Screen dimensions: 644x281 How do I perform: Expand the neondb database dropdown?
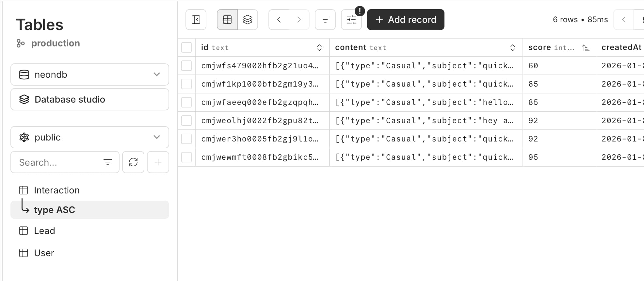point(90,74)
